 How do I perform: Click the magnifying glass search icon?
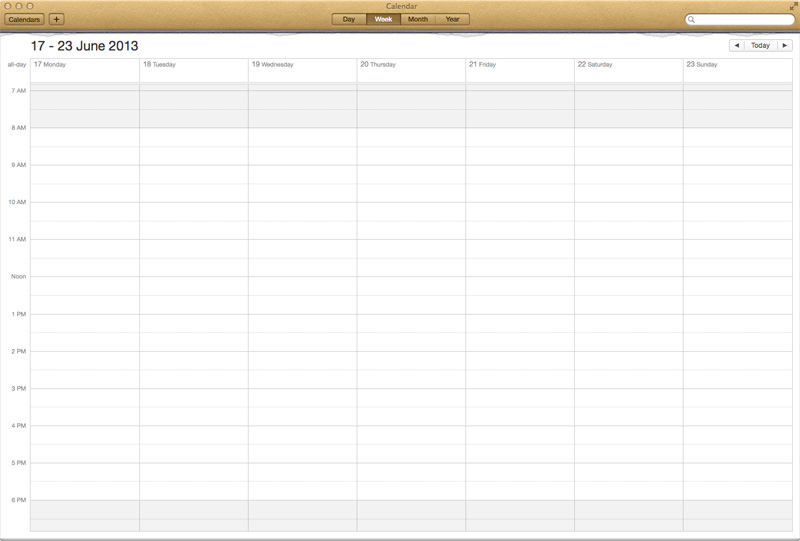[691, 19]
